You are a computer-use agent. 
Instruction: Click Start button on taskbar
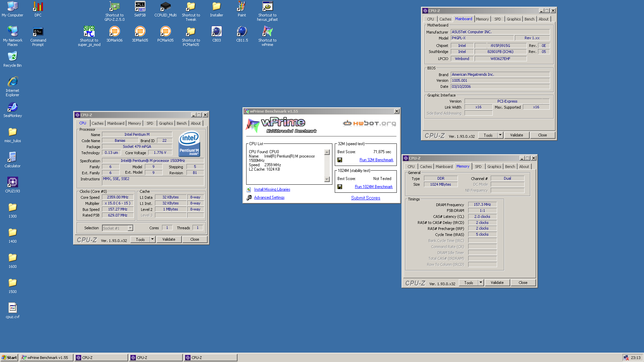pyautogui.click(x=9, y=358)
